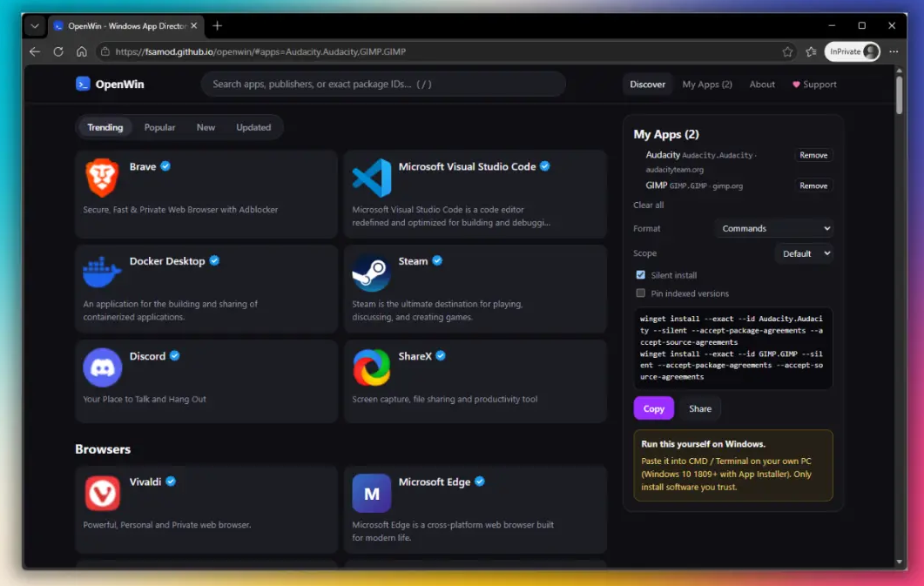Click the Microsoft Visual Studio Code title
This screenshot has width=924, height=586.
click(467, 166)
